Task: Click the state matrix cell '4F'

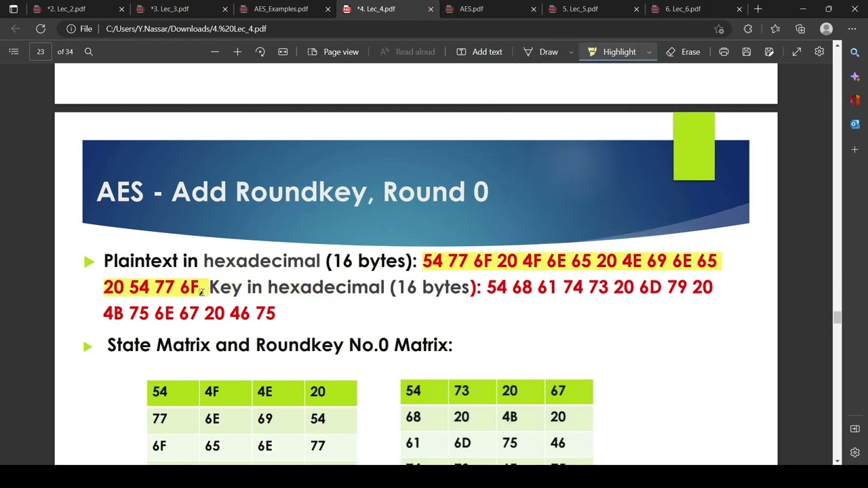Action: pyautogui.click(x=212, y=392)
